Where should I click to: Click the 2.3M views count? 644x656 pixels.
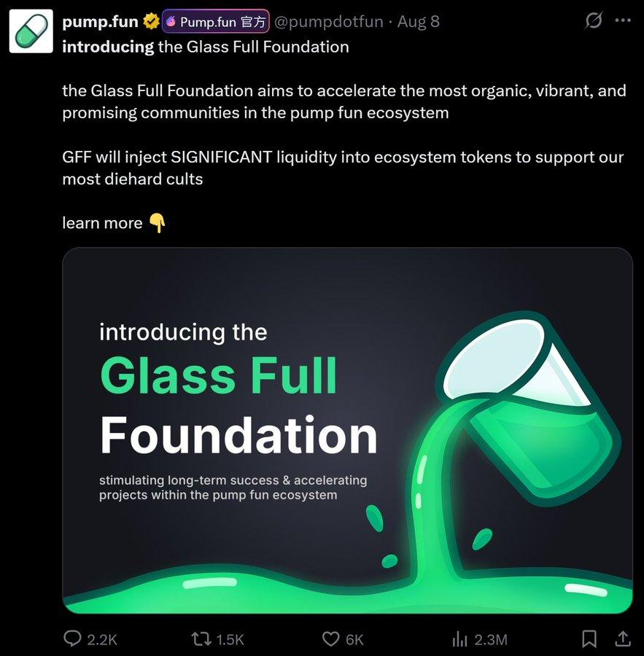pyautogui.click(x=491, y=639)
